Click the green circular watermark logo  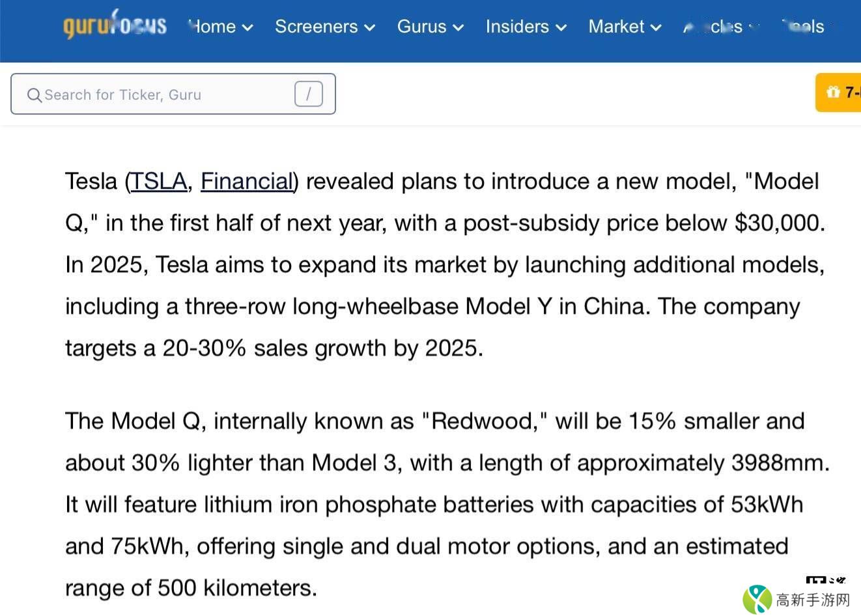[x=757, y=598]
